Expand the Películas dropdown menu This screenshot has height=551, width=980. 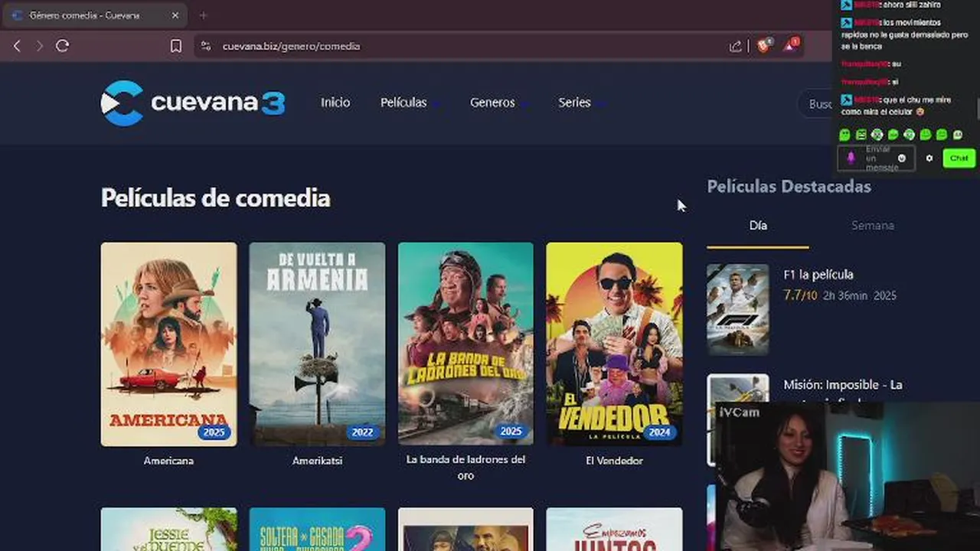[410, 103]
